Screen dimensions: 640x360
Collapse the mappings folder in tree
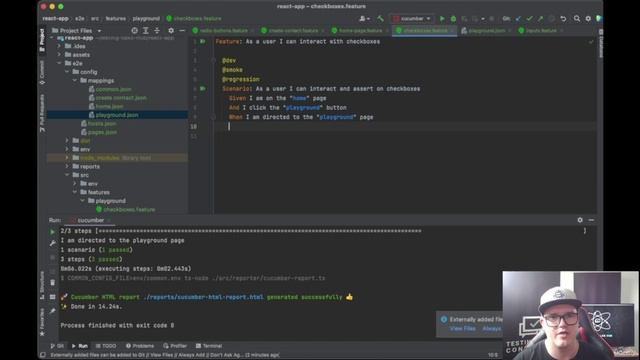click(75, 80)
